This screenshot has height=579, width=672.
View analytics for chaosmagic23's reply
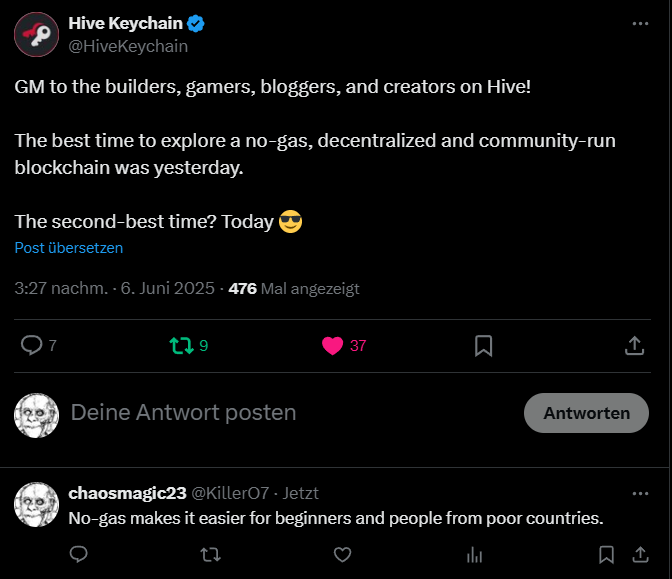(x=474, y=555)
